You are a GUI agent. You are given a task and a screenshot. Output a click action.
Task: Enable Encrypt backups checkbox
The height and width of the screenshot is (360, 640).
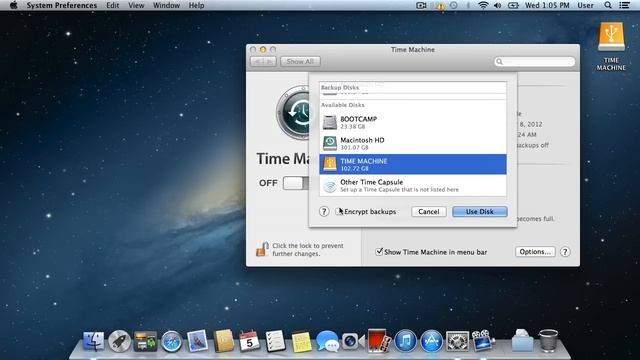tap(338, 211)
